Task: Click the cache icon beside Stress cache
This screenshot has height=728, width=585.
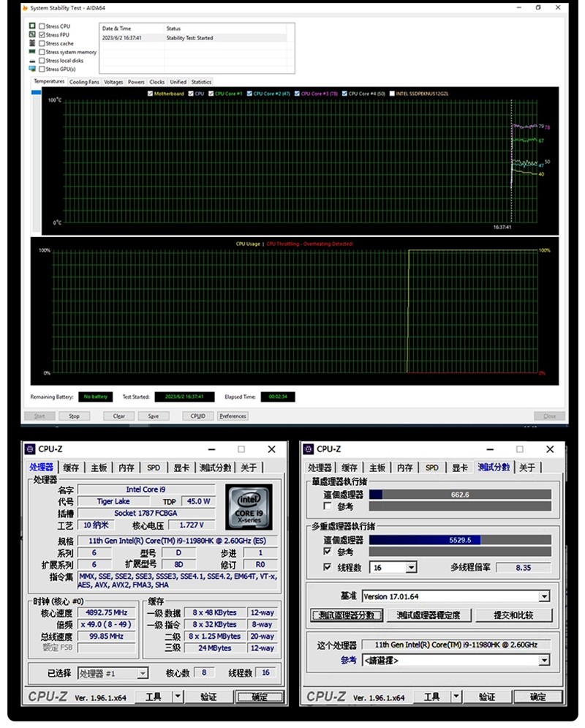Action: click(x=32, y=42)
